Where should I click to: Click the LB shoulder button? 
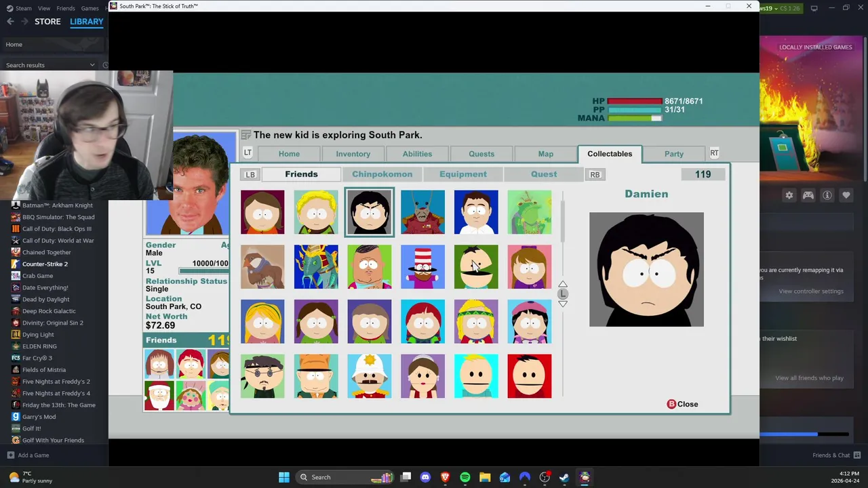[250, 175]
